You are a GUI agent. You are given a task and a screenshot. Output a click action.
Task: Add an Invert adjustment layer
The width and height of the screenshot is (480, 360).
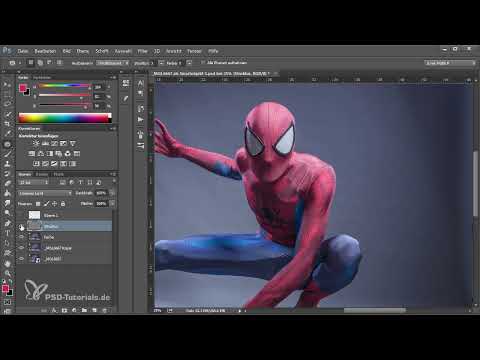point(36,164)
